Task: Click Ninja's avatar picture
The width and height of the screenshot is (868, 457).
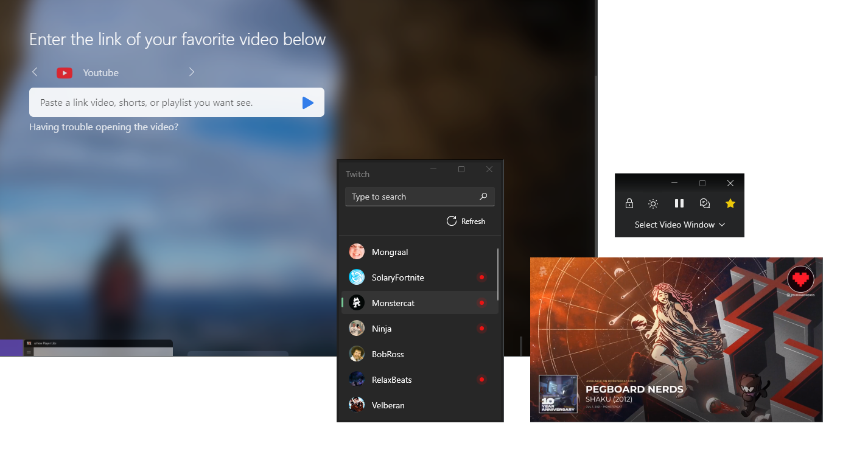Action: click(x=357, y=329)
